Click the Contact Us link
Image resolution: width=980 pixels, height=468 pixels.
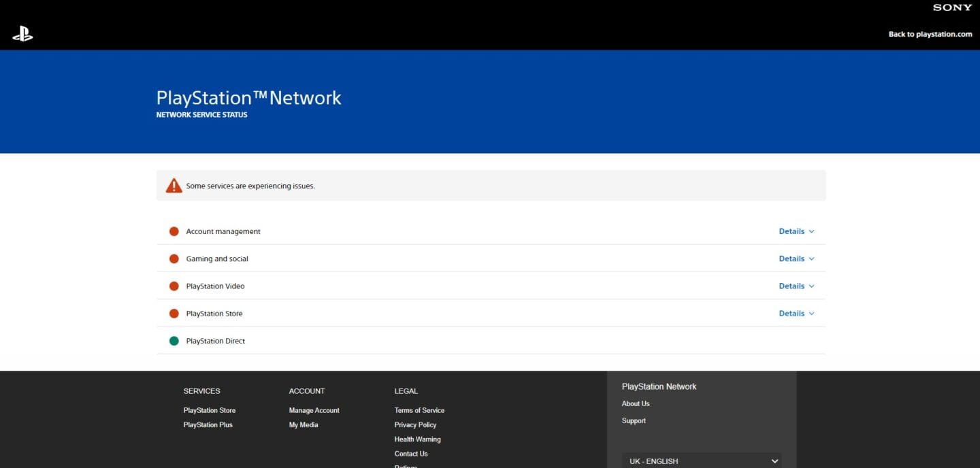410,453
